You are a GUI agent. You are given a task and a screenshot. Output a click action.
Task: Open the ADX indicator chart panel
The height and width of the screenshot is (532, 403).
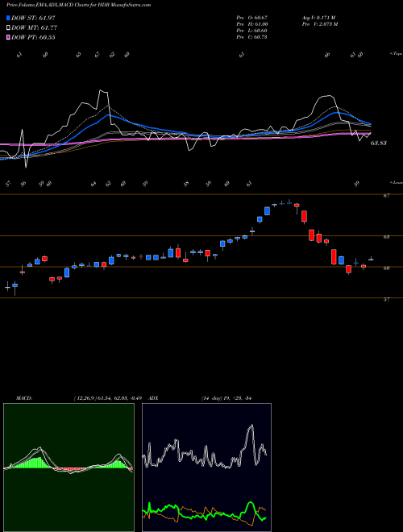point(206,468)
